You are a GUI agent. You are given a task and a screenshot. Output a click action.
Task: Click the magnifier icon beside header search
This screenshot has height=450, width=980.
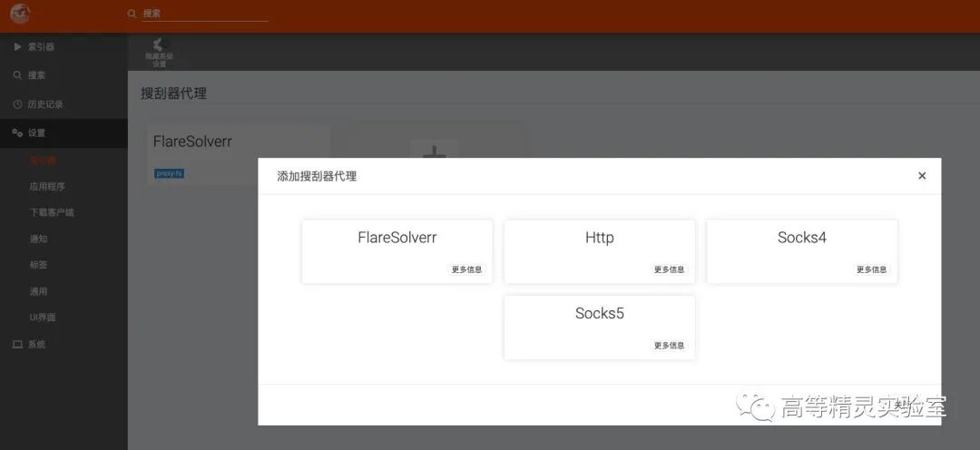[132, 13]
